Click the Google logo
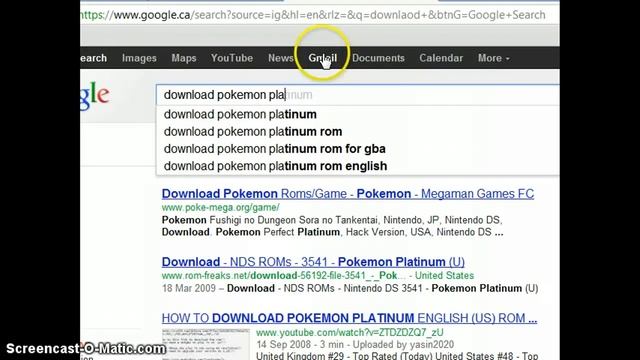640x360 pixels. (x=95, y=96)
